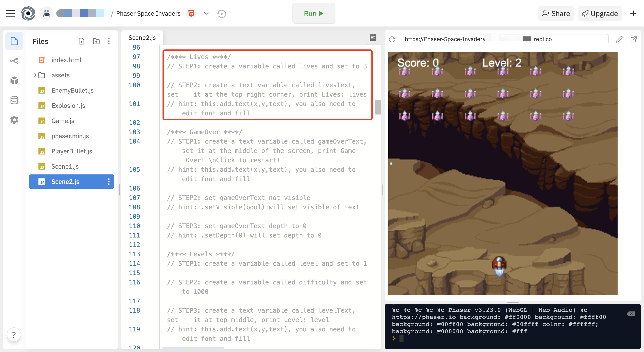Click the Share button
644x352 pixels.
(x=556, y=13)
